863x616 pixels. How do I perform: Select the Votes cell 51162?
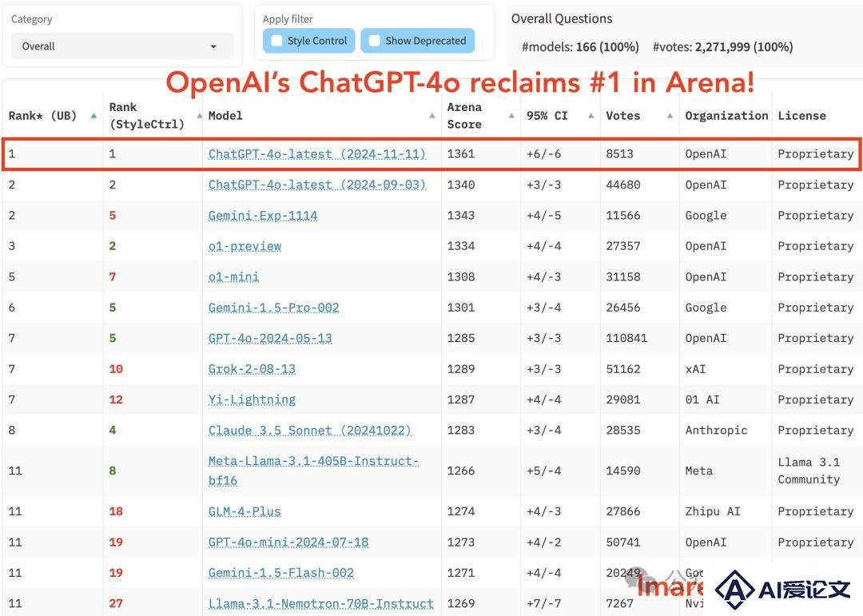coord(623,369)
